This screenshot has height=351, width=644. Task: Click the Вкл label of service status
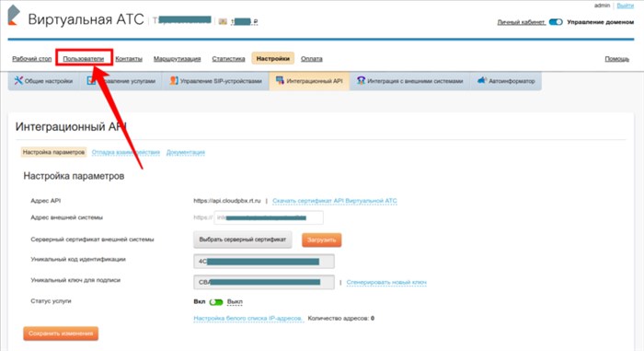pos(200,301)
